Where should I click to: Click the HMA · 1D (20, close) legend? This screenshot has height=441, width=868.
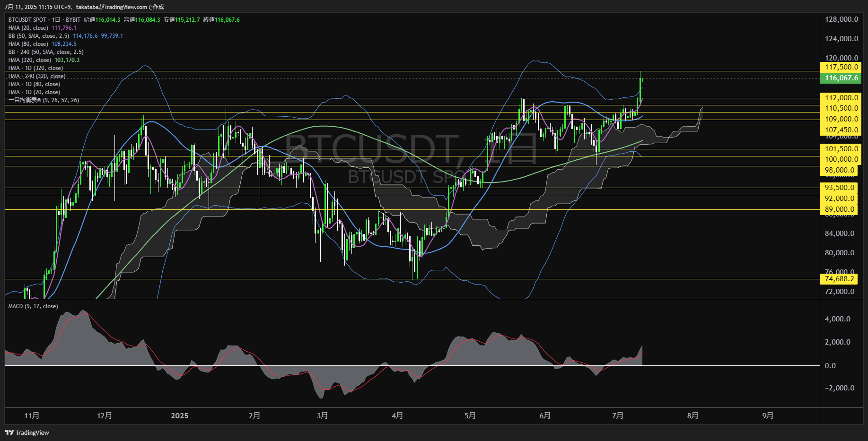tap(34, 92)
